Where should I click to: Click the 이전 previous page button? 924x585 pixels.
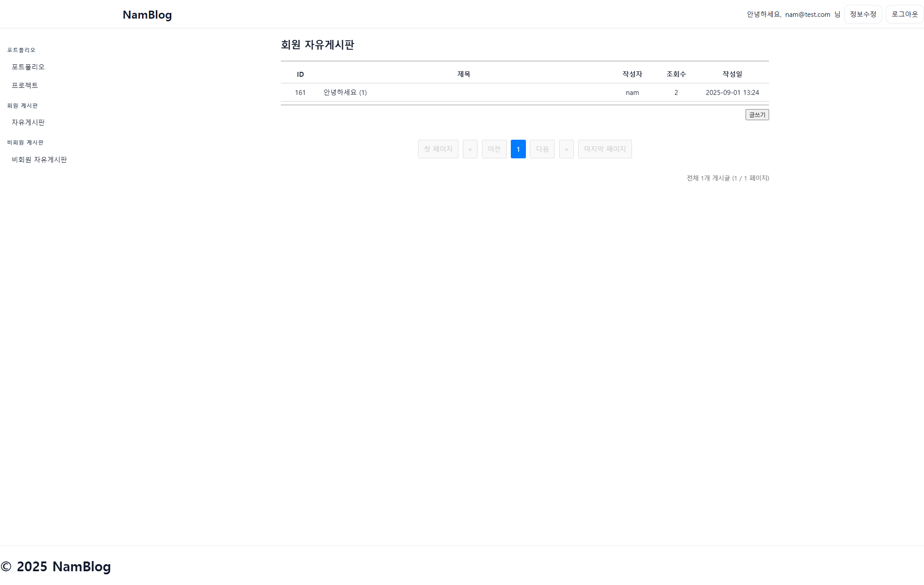point(494,149)
